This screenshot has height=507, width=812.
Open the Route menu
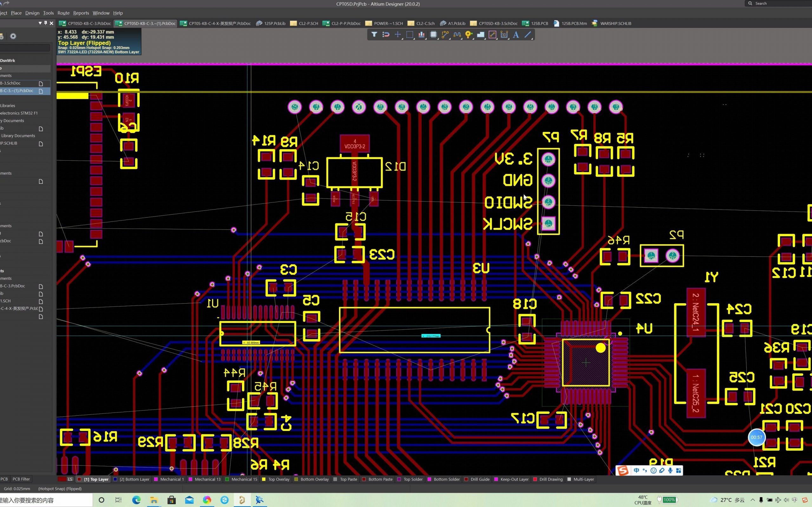(63, 13)
